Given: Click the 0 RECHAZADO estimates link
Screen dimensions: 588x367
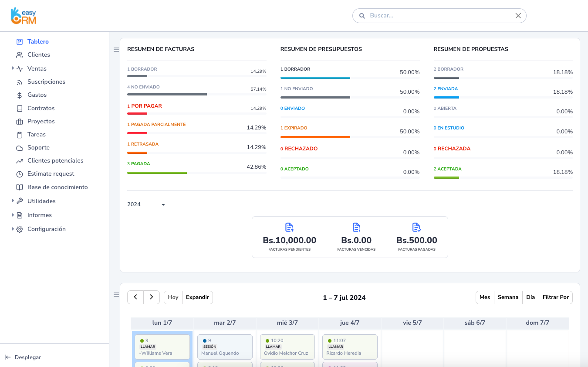Looking at the screenshot, I should coord(299,149).
